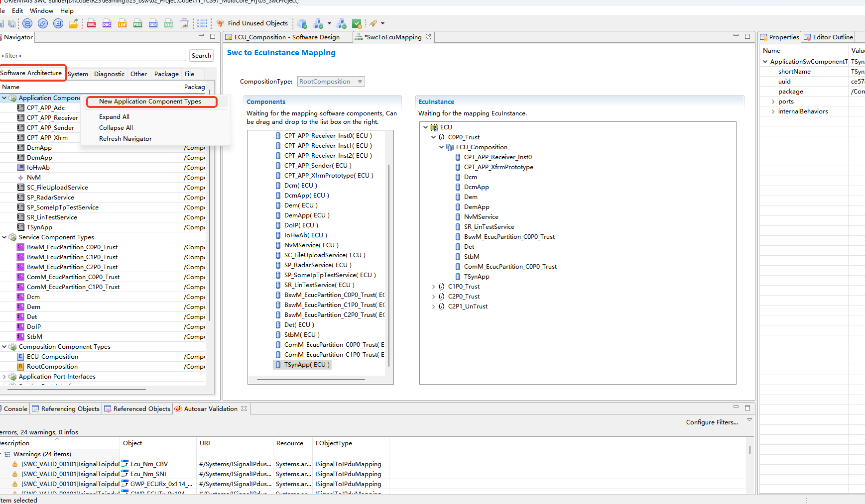Click the DBC import toolbar icon
The width and height of the screenshot is (865, 504).
click(107, 23)
